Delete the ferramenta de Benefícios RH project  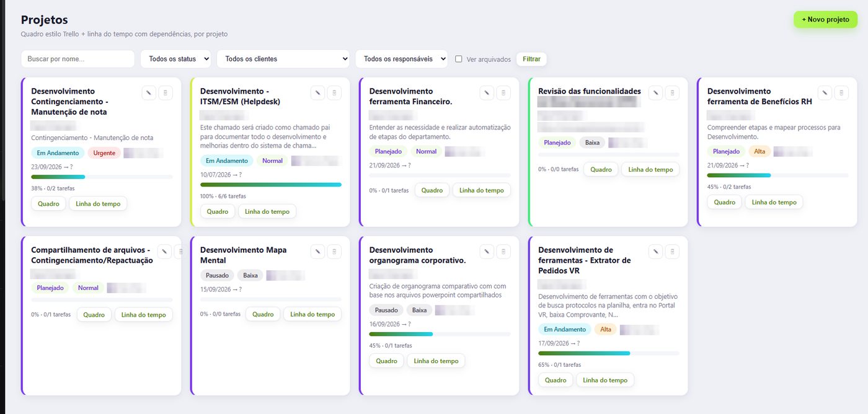tap(841, 93)
